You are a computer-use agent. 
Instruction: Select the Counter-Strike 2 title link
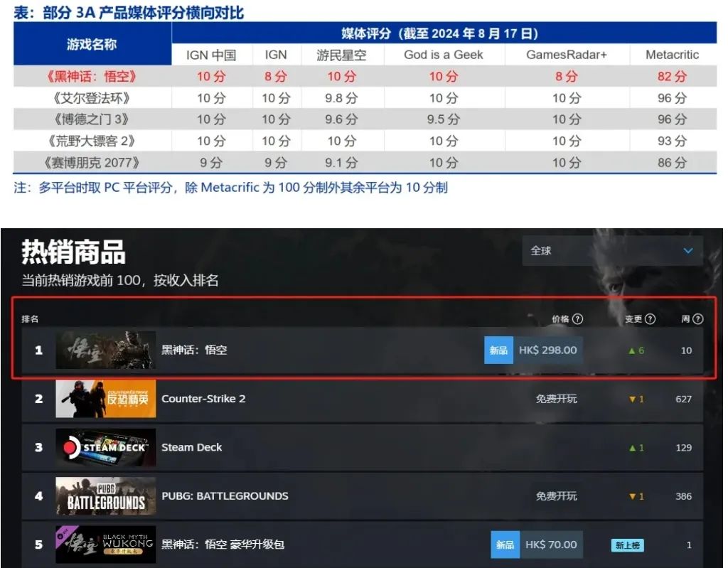click(x=203, y=399)
